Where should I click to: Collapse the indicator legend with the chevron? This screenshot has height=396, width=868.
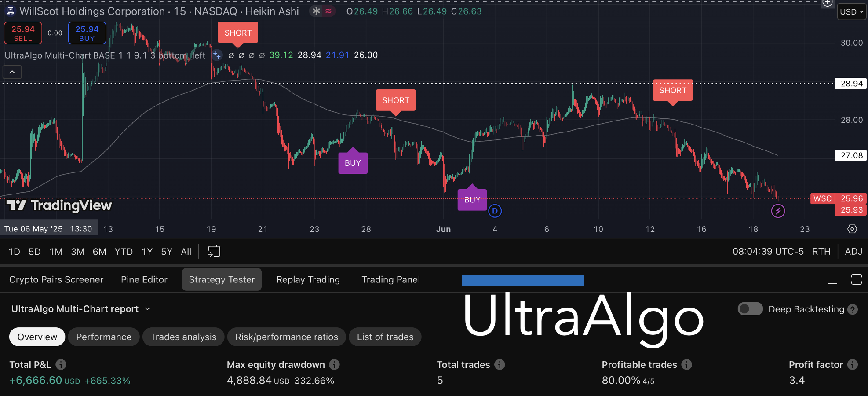[12, 72]
